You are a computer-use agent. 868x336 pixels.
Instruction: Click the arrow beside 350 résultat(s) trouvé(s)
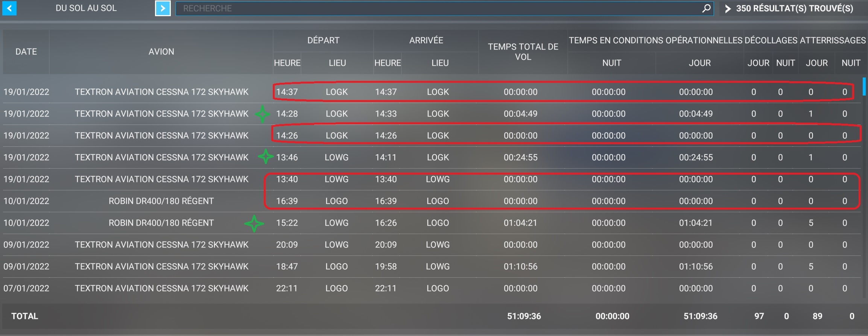728,9
